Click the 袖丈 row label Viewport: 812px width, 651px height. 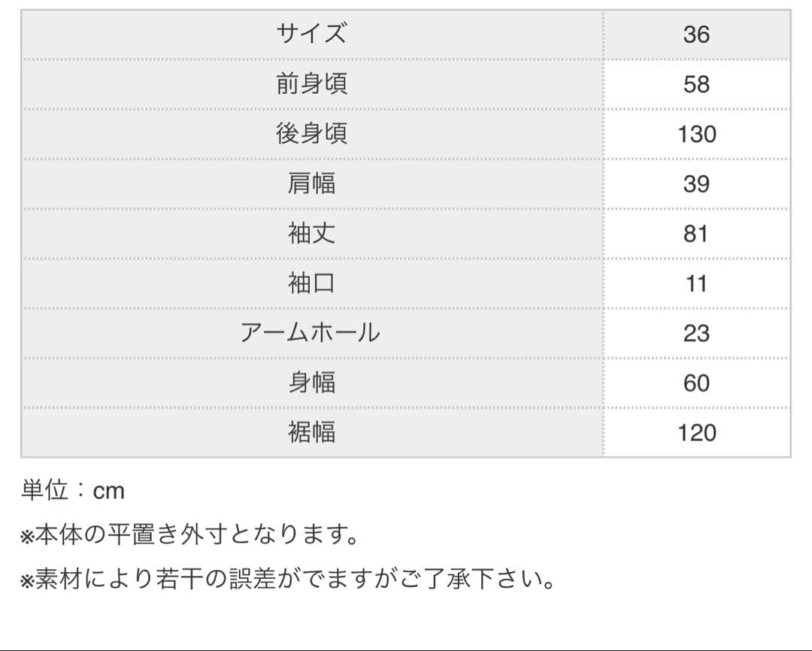pyautogui.click(x=311, y=233)
